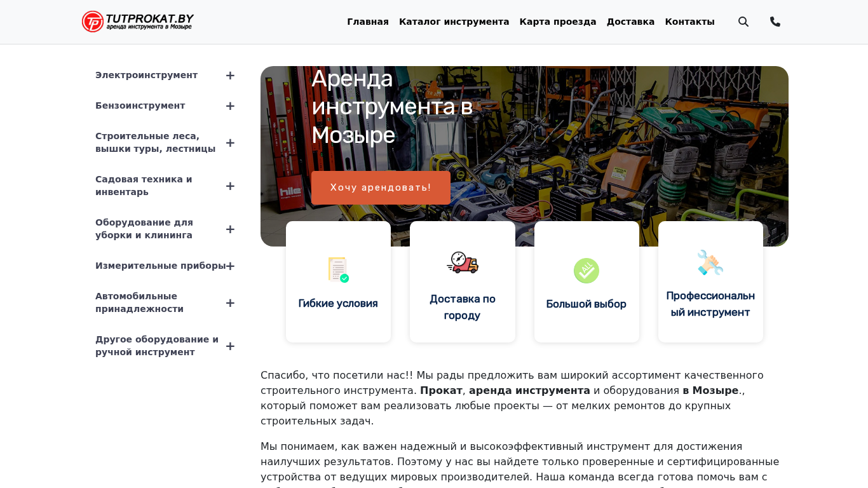Click the Гибкие условия document icon
The image size is (868, 488).
(338, 269)
